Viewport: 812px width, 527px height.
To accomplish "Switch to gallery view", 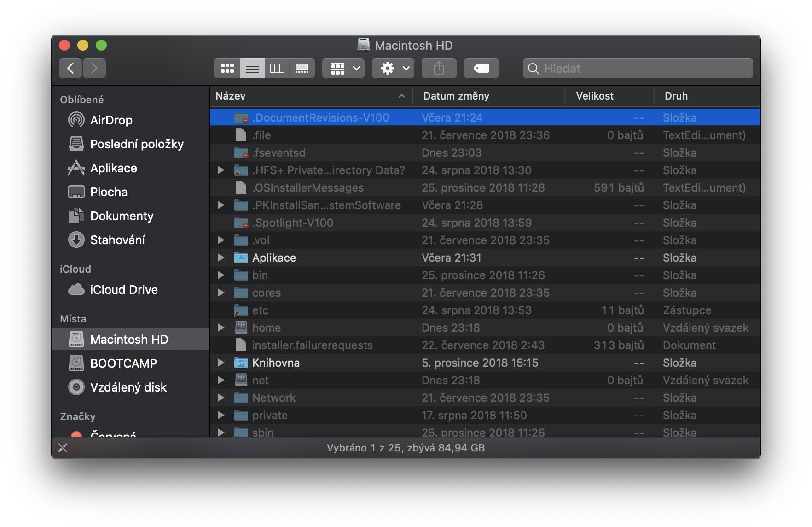I will 302,68.
